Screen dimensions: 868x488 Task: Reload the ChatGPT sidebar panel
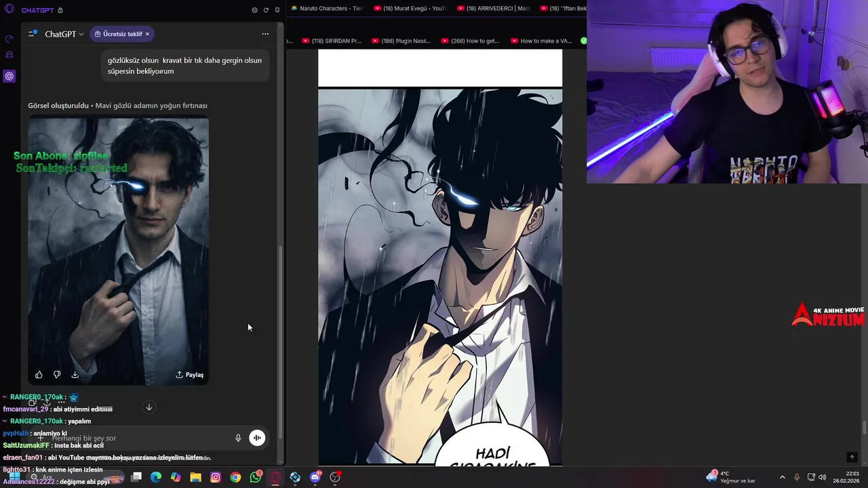[x=266, y=10]
